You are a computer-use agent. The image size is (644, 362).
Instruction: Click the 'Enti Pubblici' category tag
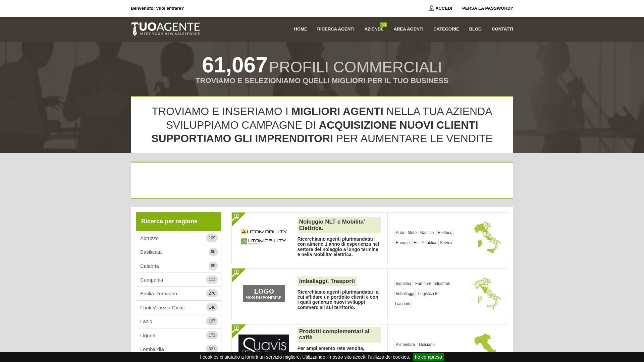click(x=425, y=243)
